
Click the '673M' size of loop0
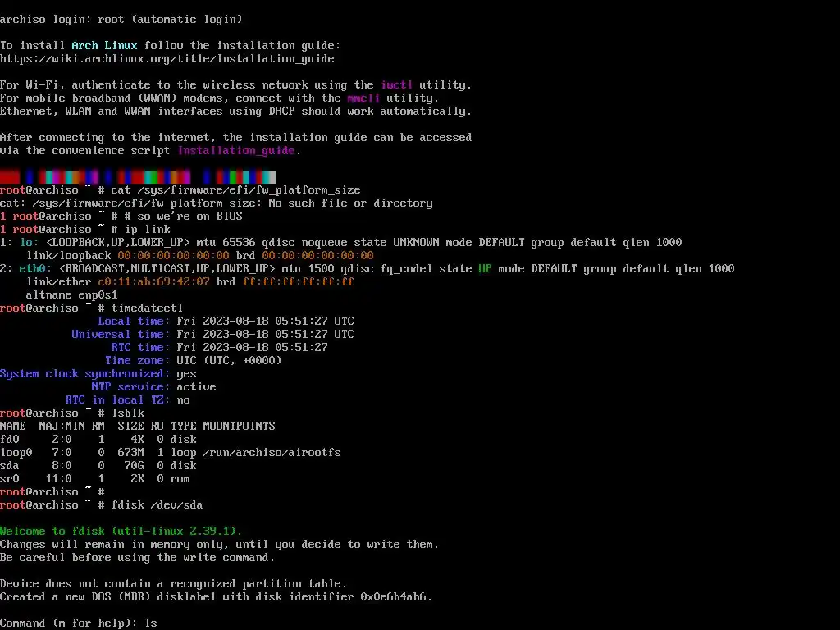click(x=130, y=453)
